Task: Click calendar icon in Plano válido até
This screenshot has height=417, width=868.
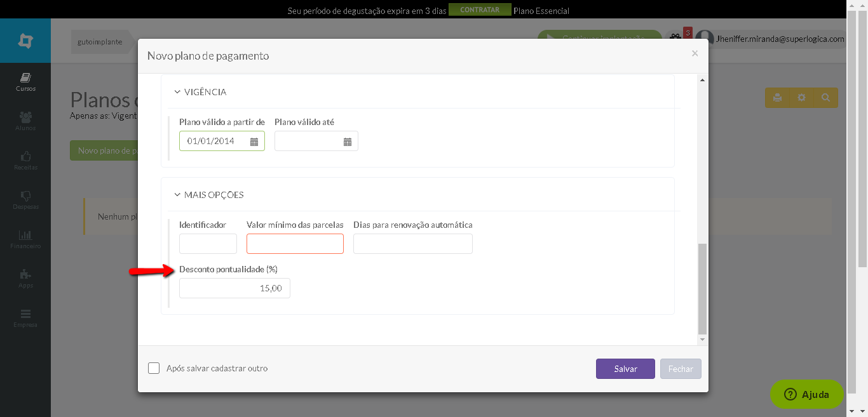Action: (348, 142)
